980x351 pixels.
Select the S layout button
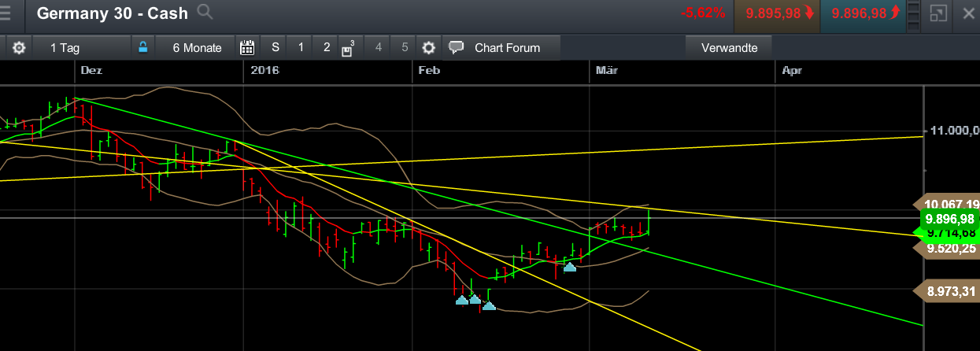pyautogui.click(x=275, y=47)
